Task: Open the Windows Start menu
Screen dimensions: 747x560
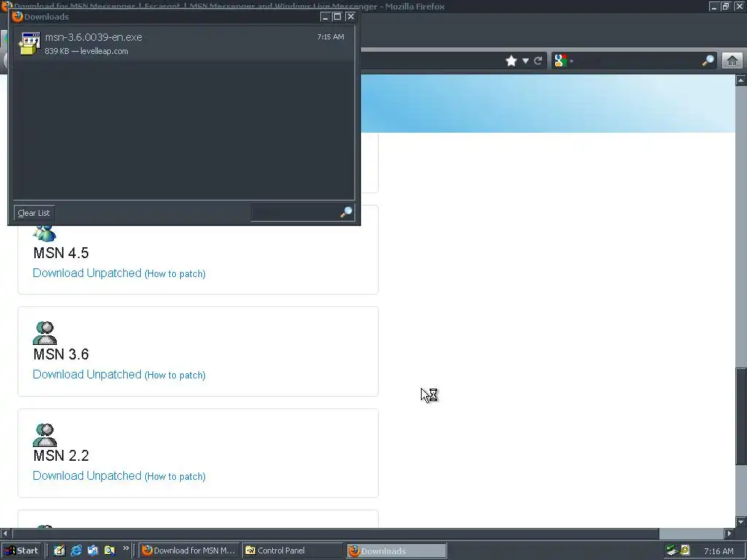Action: 21,551
